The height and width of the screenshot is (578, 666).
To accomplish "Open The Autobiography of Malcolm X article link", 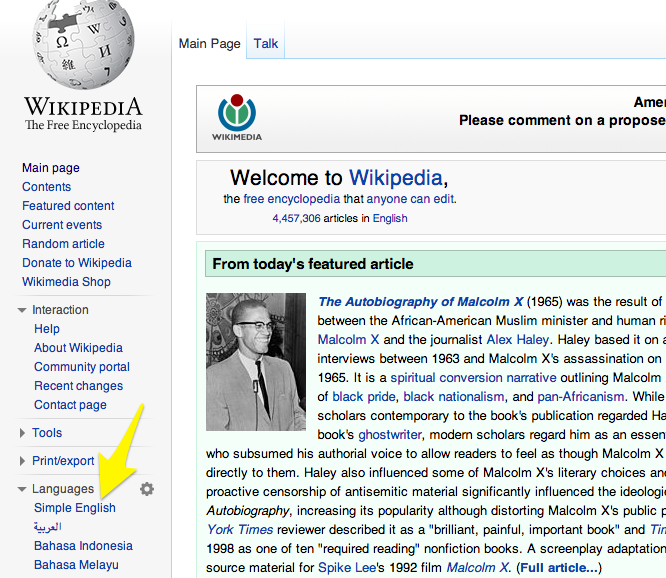I will click(421, 302).
